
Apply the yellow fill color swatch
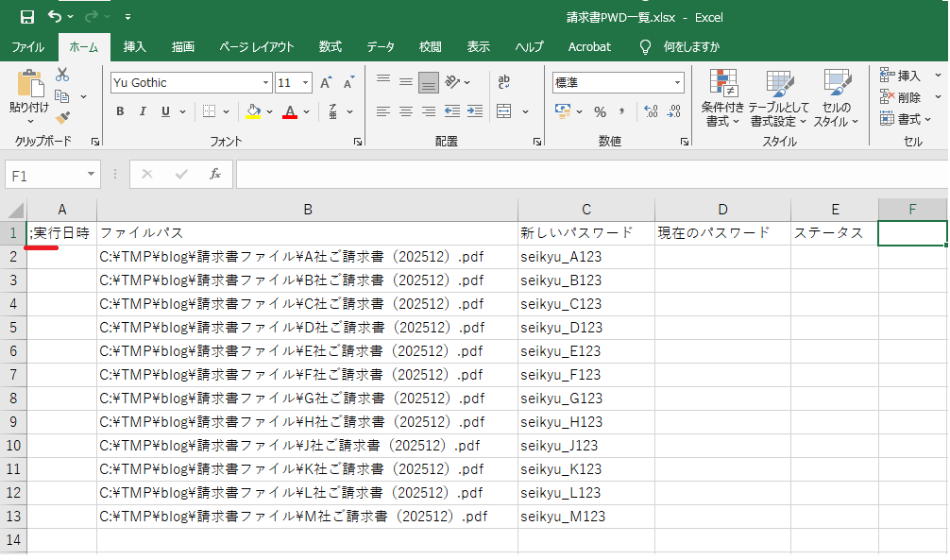tap(252, 111)
